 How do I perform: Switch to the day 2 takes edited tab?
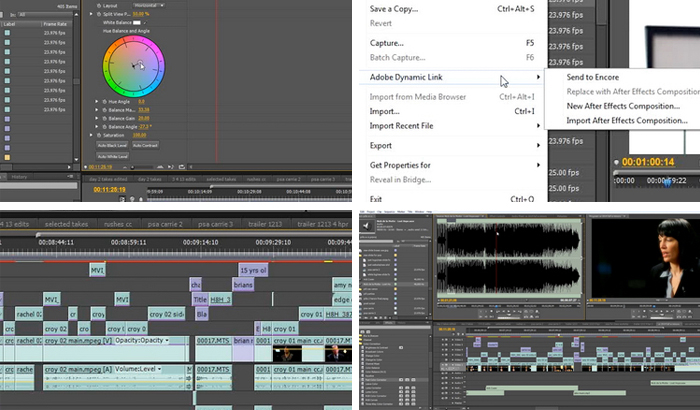tap(108, 179)
